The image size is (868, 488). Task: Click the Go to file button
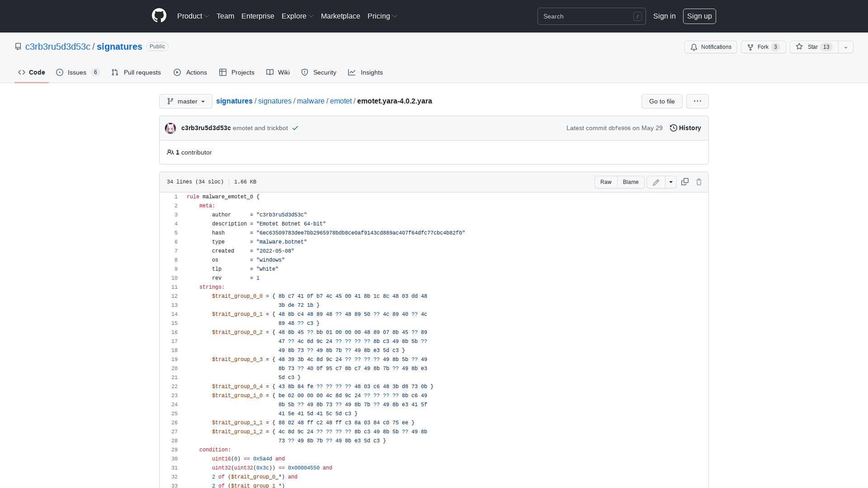point(661,101)
